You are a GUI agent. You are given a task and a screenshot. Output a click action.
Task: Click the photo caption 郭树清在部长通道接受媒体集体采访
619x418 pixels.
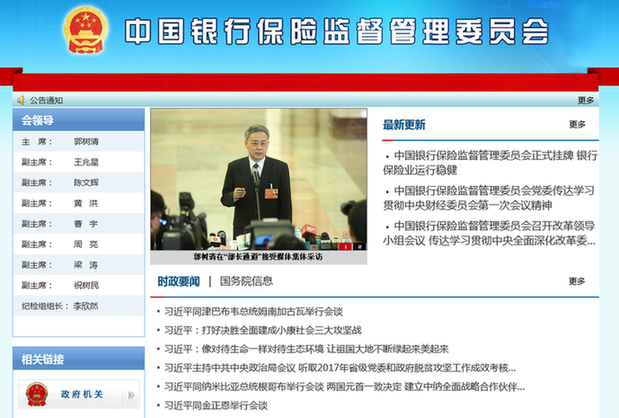point(258,257)
